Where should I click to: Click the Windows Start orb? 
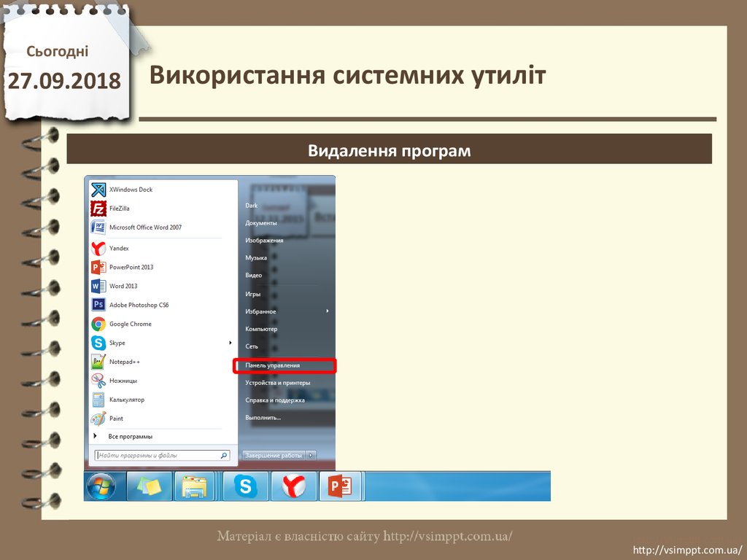101,486
